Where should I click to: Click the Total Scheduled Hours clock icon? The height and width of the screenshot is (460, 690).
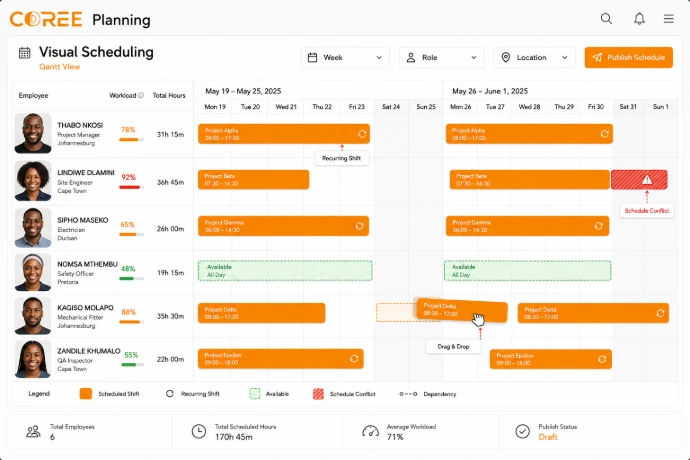pyautogui.click(x=199, y=431)
